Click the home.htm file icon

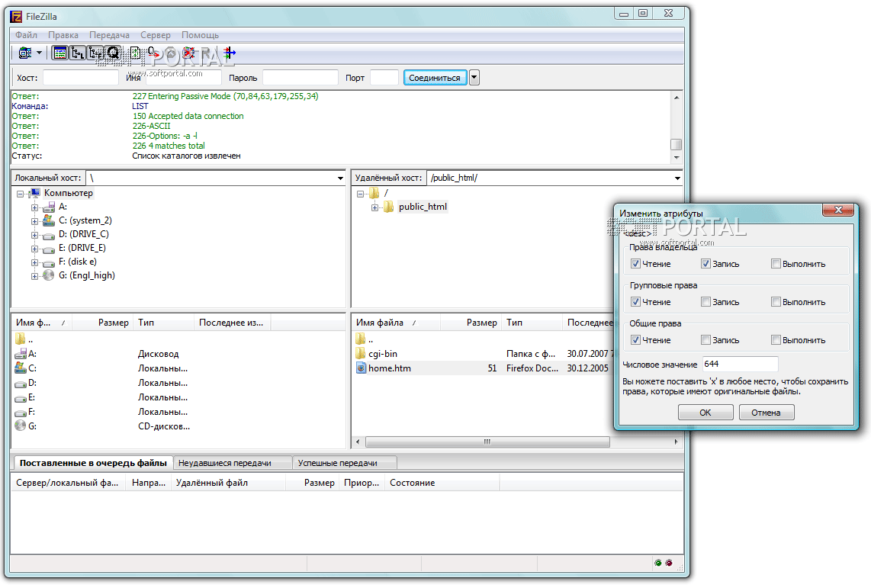click(x=361, y=368)
